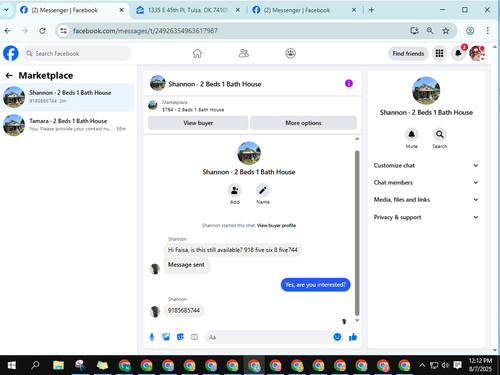Mute the conversation with bell icon
This screenshot has width=500, height=375.
click(411, 134)
